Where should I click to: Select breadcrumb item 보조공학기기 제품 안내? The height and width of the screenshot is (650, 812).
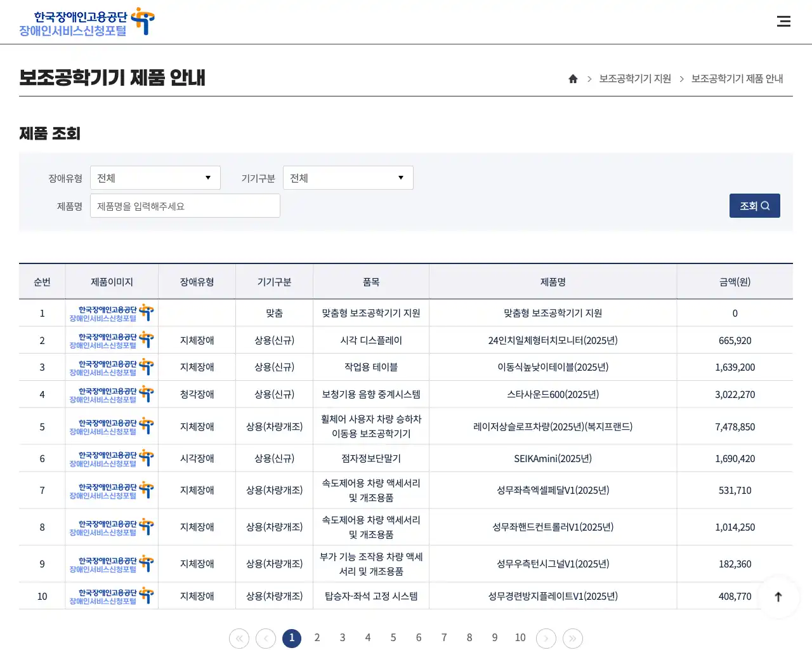point(737,78)
